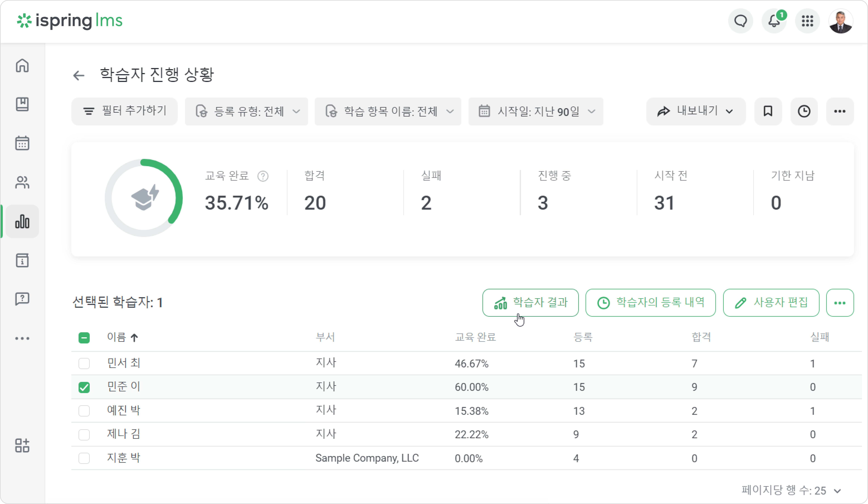
Task: Sort by the 이름 column header
Action: [123, 337]
